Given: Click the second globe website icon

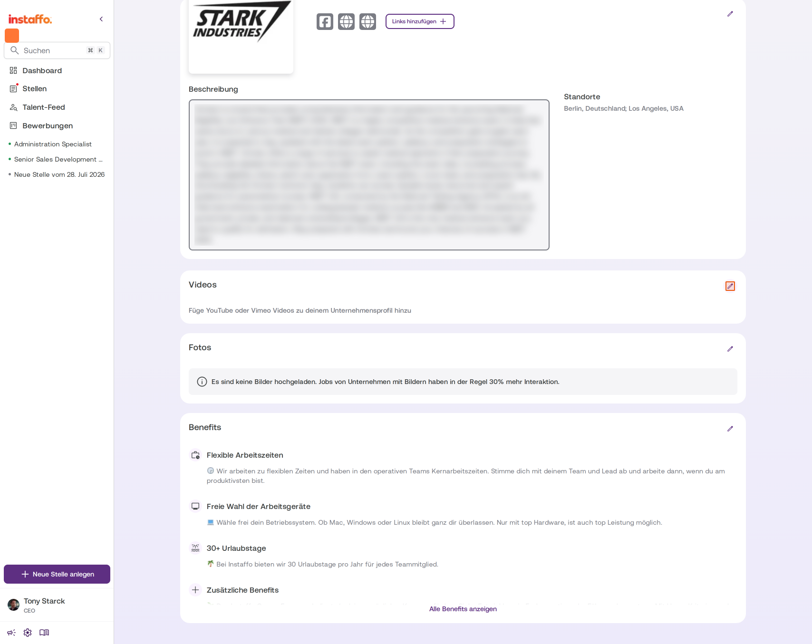Looking at the screenshot, I should coord(367,21).
